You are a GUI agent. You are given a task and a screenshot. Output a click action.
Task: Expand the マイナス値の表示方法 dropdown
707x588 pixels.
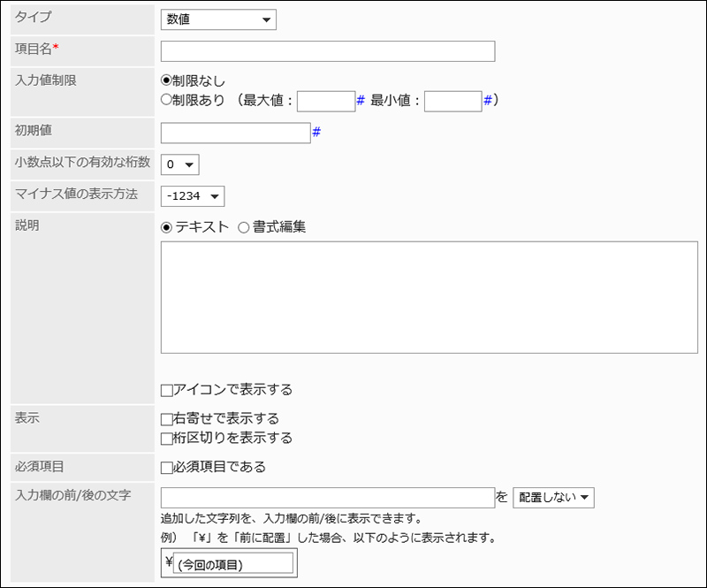click(193, 195)
